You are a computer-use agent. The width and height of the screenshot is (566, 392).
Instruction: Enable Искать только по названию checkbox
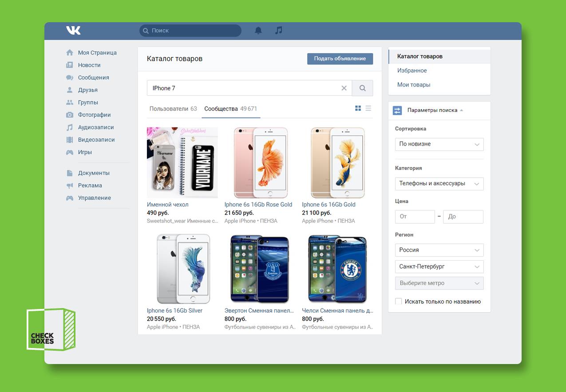[x=398, y=301]
